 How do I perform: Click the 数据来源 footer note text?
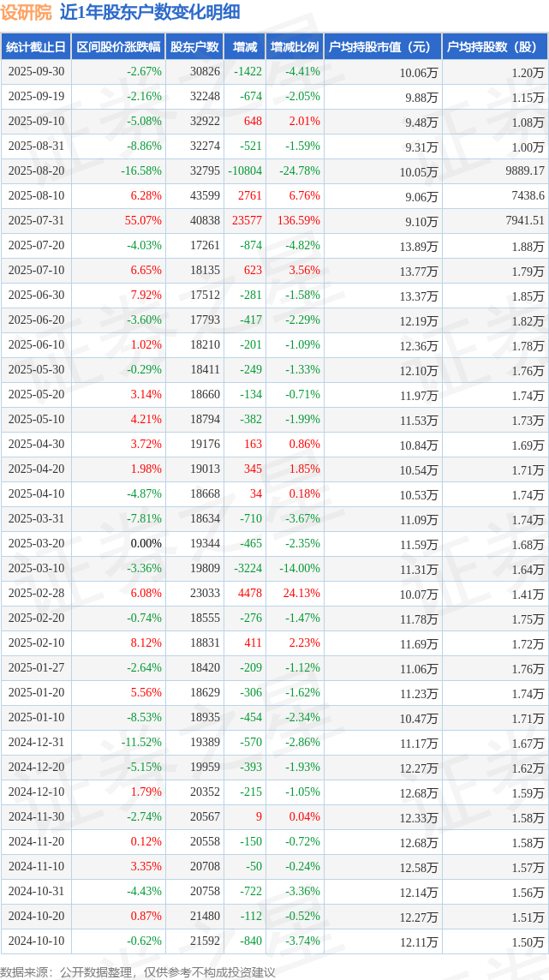click(x=137, y=972)
